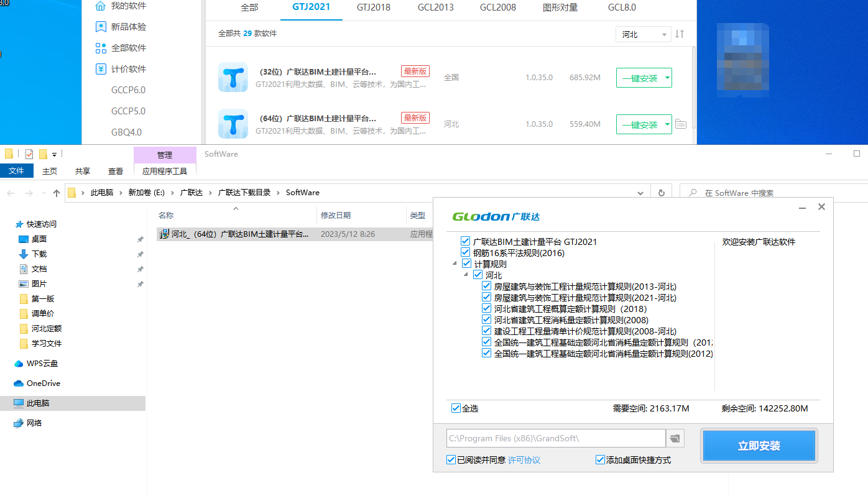Refresh the SoftWare folder view
This screenshot has height=496, width=868.
[x=662, y=193]
